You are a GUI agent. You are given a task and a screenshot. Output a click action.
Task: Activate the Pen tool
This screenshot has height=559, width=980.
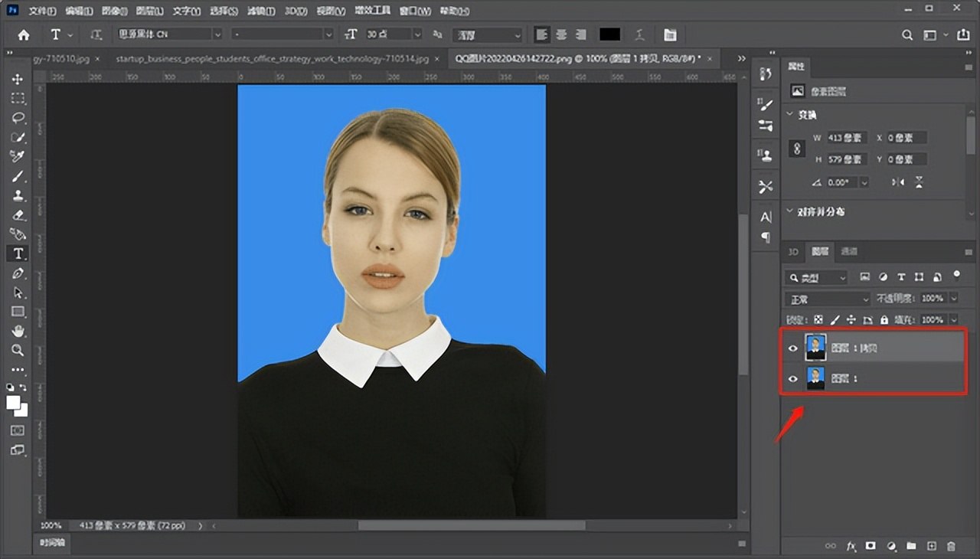[x=18, y=273]
